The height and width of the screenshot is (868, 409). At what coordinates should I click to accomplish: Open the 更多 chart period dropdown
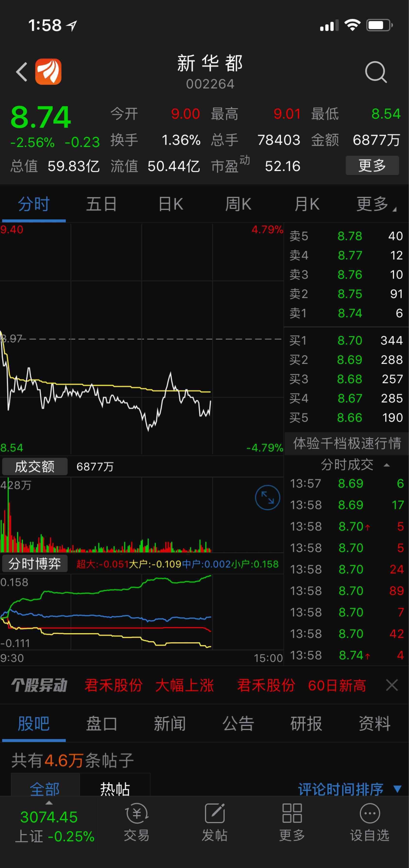(376, 204)
